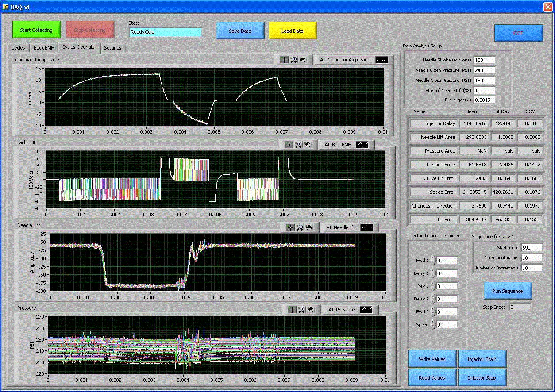Open AI_NeedleLift plot legend line swatch
This screenshot has width=555, height=392.
366,227
